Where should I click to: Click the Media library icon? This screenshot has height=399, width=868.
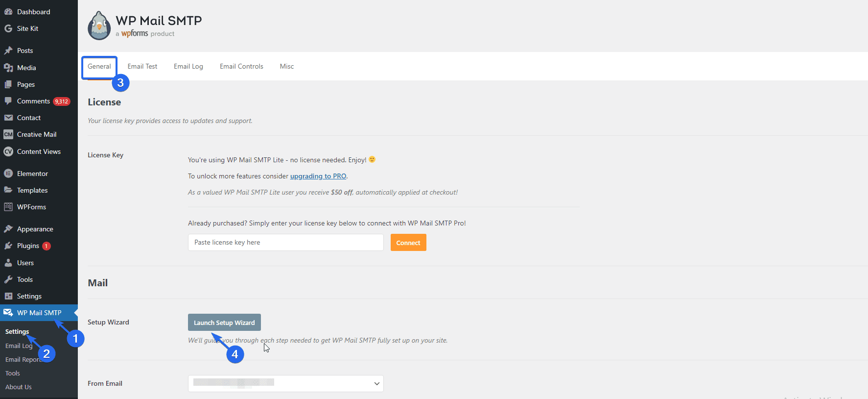[8, 68]
